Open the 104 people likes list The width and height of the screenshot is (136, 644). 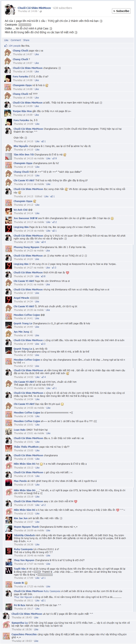click(15, 46)
